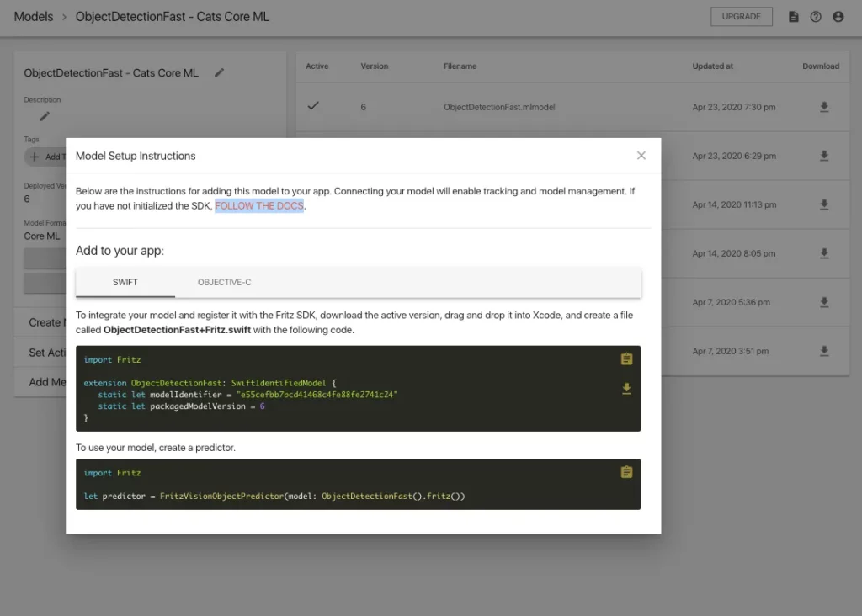Click the Add to your app heading

(120, 251)
